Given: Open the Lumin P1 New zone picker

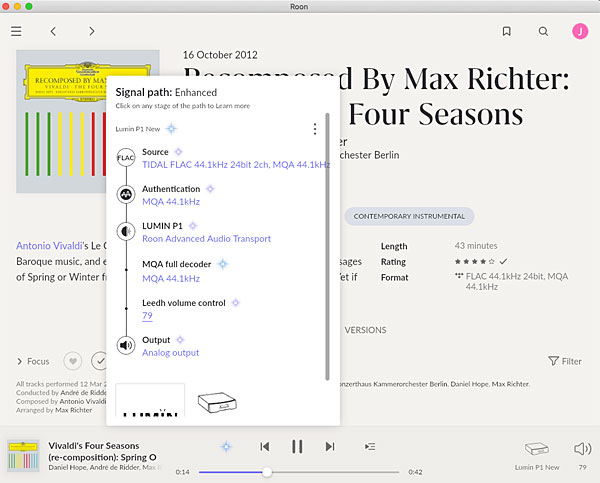Looking at the screenshot, I should [x=538, y=453].
